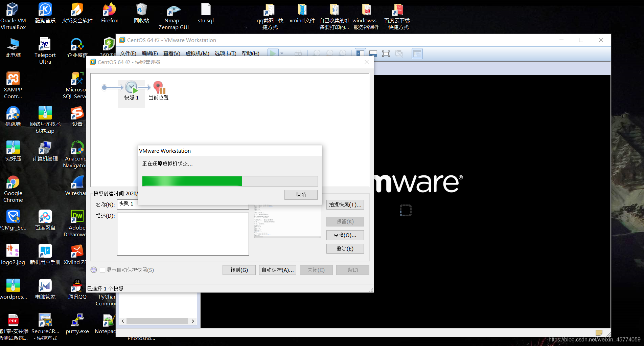Viewport: 644px width, 346px height.
Task: Select 计算机管理 desktop icon
Action: click(x=45, y=151)
